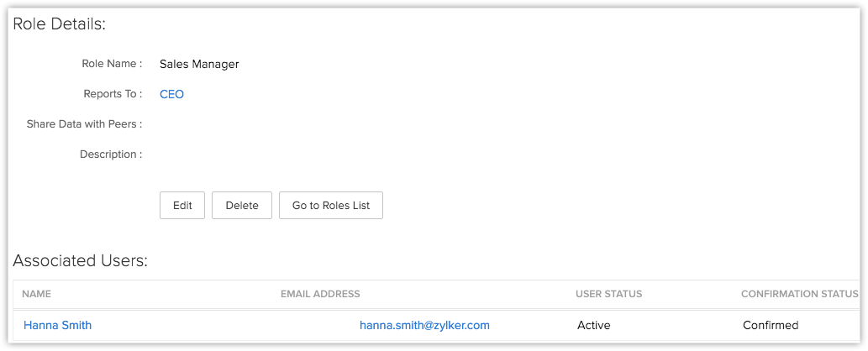Screen dimensions: 868x351
Task: Click the hanna.smith@zylker.com email link
Action: (424, 325)
